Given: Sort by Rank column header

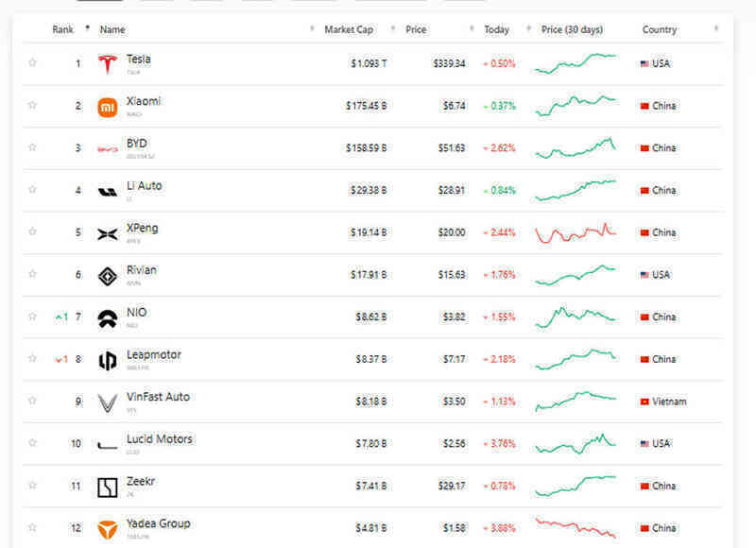Looking at the screenshot, I should 62,29.
